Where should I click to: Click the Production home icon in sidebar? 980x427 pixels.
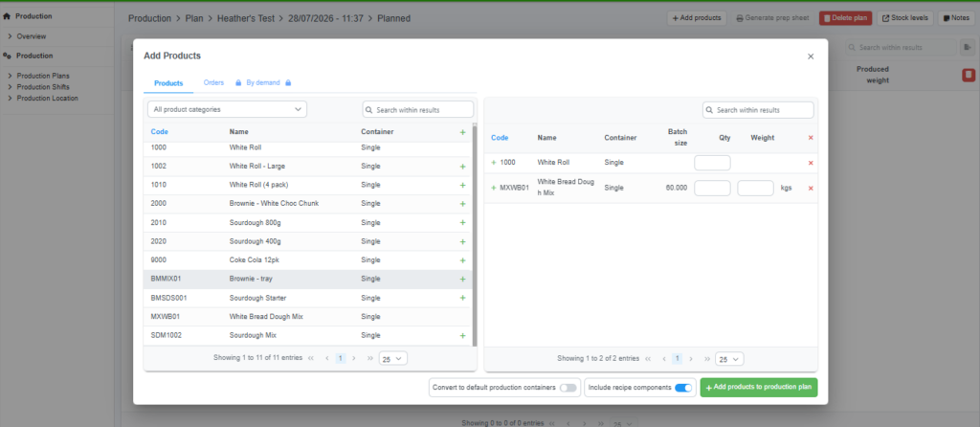(x=7, y=16)
